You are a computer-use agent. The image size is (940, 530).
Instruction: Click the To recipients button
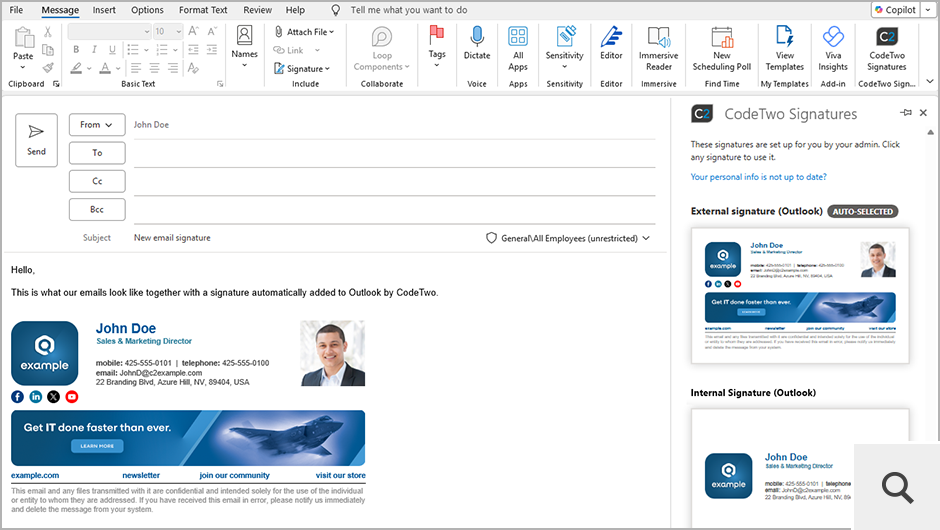click(97, 153)
